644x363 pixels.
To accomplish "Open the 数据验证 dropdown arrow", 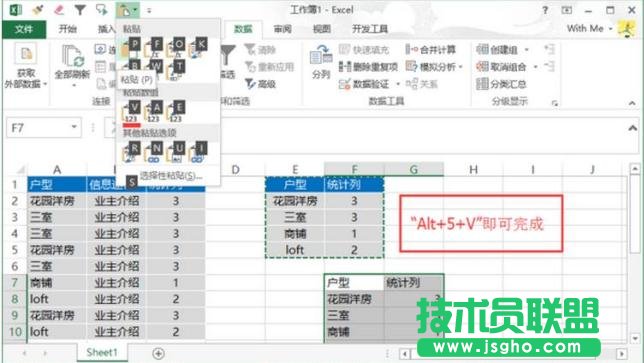I will (x=398, y=84).
